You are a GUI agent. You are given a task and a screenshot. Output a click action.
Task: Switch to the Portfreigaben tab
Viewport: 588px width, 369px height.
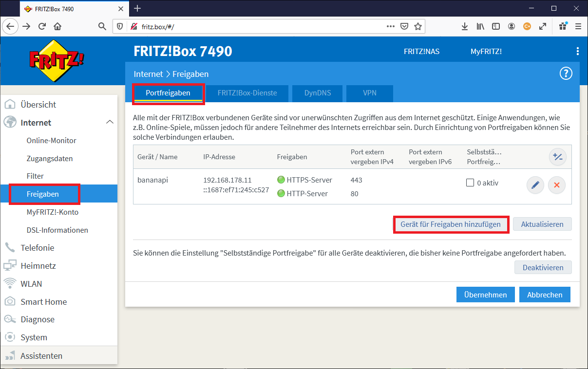pos(168,93)
